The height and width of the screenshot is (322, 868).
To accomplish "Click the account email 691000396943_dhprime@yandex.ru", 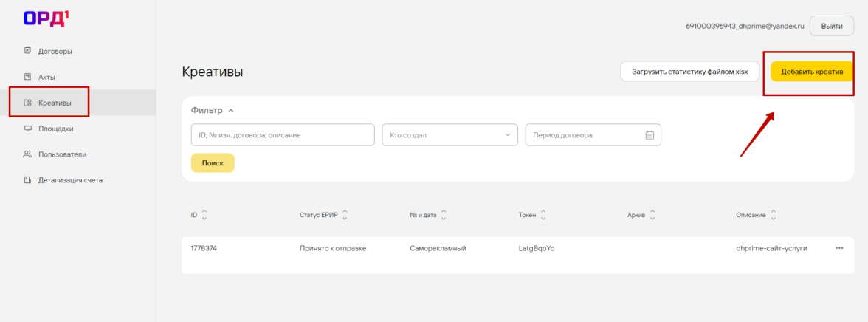I will point(745,26).
